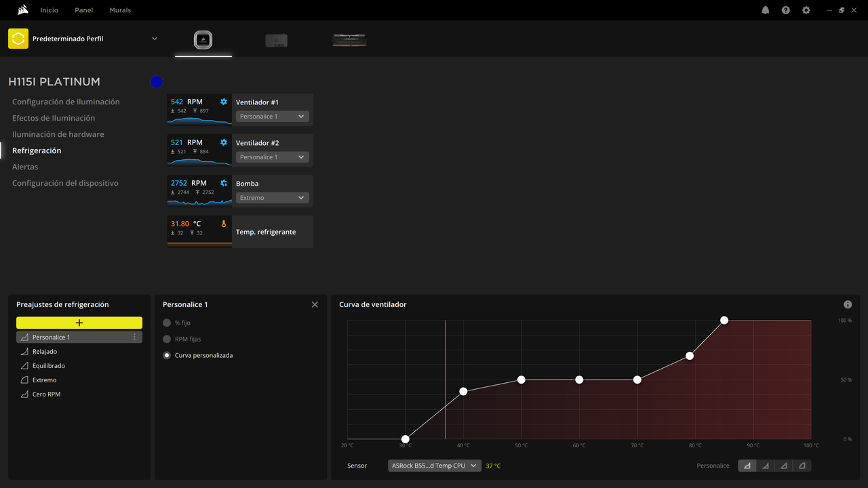This screenshot has height=488, width=868.
Task: Select the Curva personalizada radio option
Action: tap(167, 355)
